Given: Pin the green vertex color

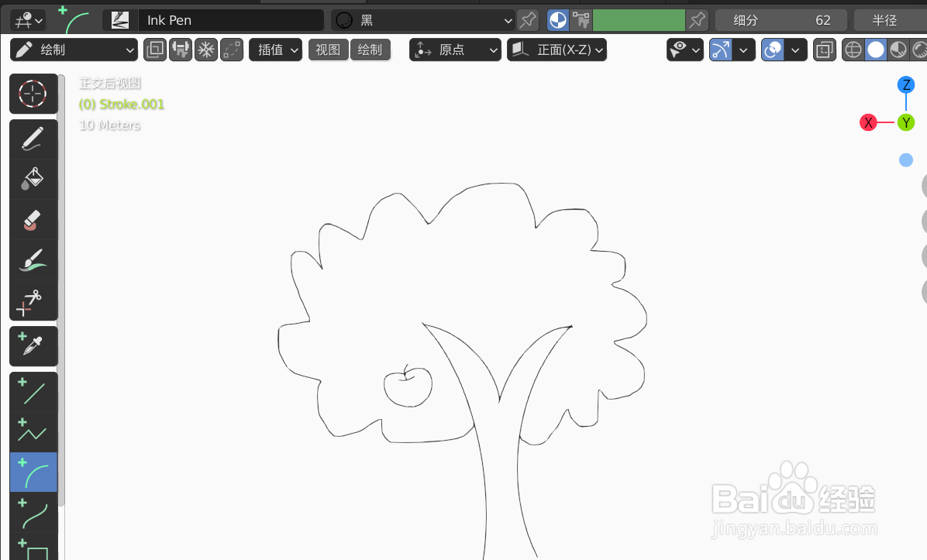Looking at the screenshot, I should [698, 20].
